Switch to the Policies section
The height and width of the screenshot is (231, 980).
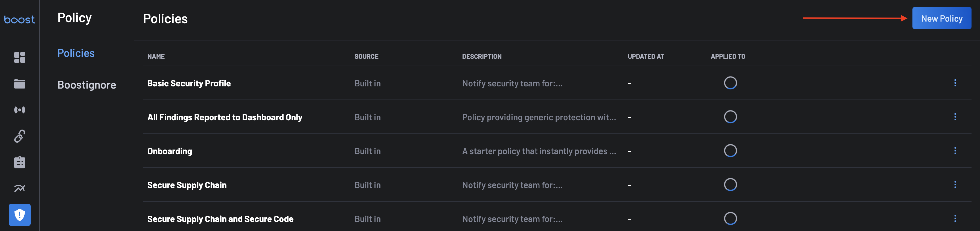pos(76,53)
